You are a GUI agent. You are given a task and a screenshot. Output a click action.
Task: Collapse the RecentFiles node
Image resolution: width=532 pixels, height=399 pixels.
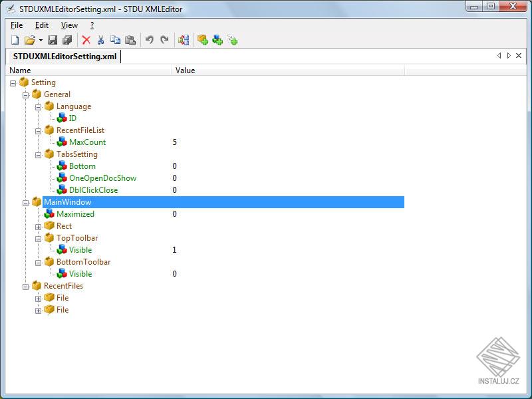25,287
